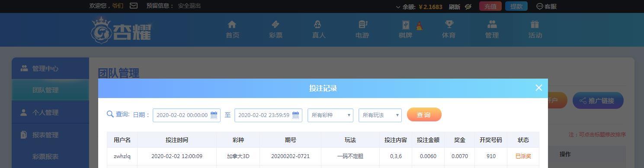Click the start date input field
Viewport: 644px width, 168px height.
pos(186,115)
